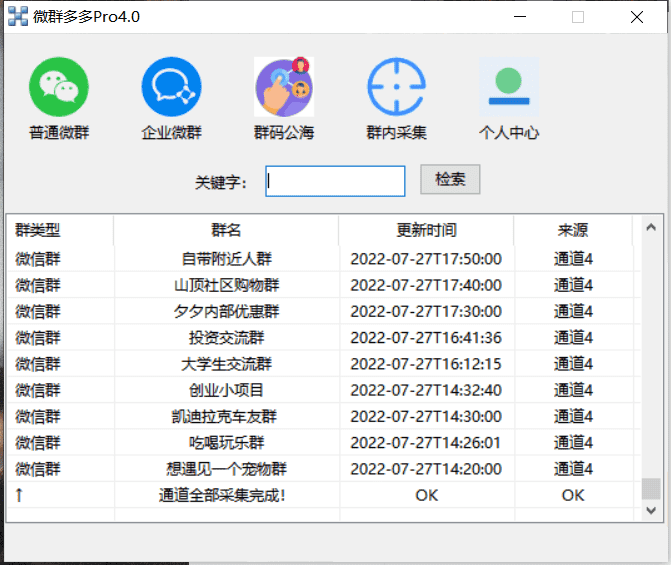The width and height of the screenshot is (671, 565).
Task: Open the 普通微群 WeChat icon
Action: click(x=58, y=87)
